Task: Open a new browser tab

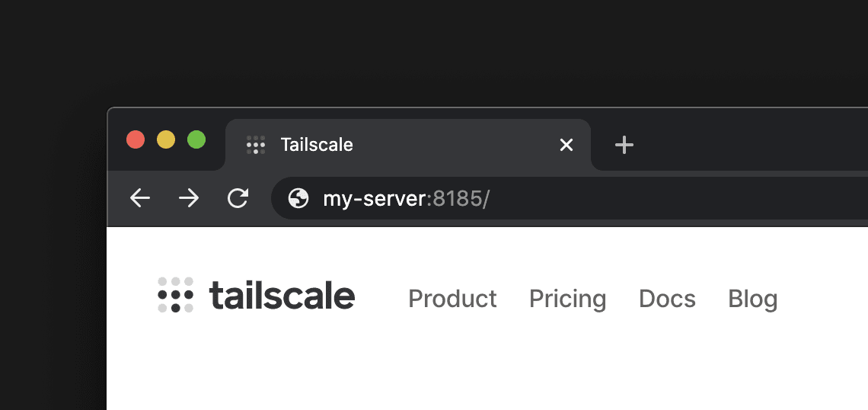Action: point(624,145)
